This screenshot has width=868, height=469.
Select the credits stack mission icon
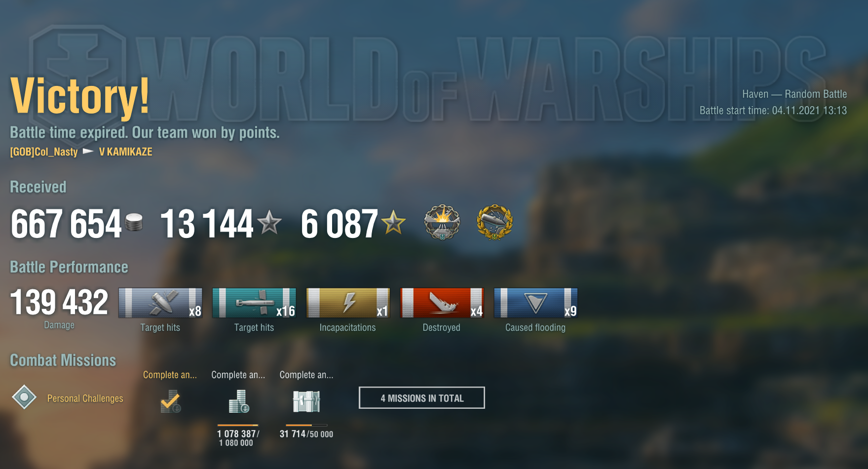click(x=239, y=401)
